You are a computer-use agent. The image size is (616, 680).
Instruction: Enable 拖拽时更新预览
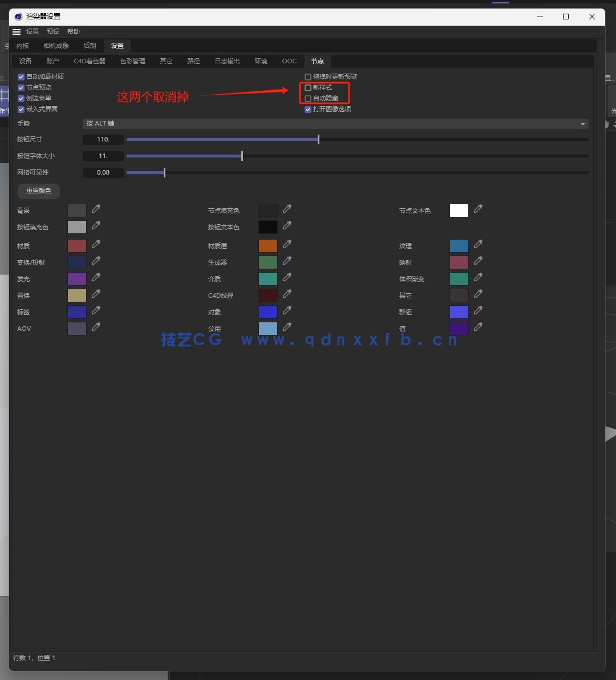pyautogui.click(x=308, y=76)
